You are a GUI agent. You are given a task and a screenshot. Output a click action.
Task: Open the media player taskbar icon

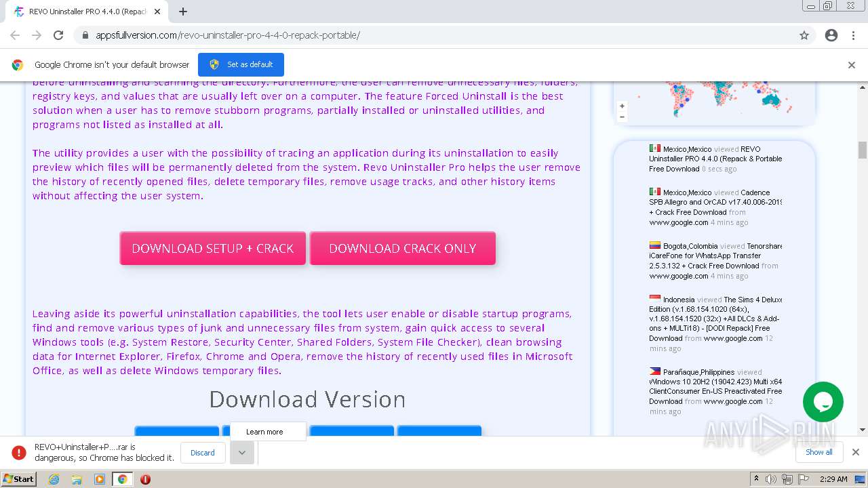(100, 479)
